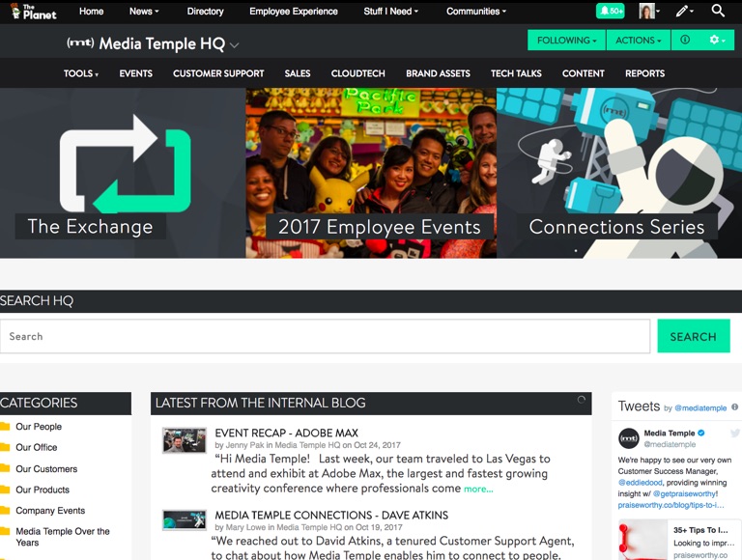Screen dimensions: 742x560
Task: Open The Exchange banner tile
Action: (123, 174)
